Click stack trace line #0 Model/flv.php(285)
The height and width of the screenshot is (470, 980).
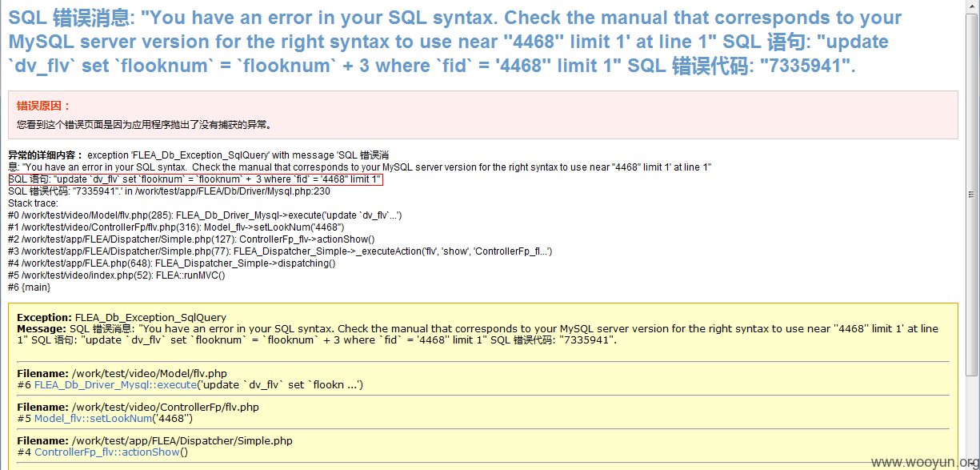[x=205, y=215]
